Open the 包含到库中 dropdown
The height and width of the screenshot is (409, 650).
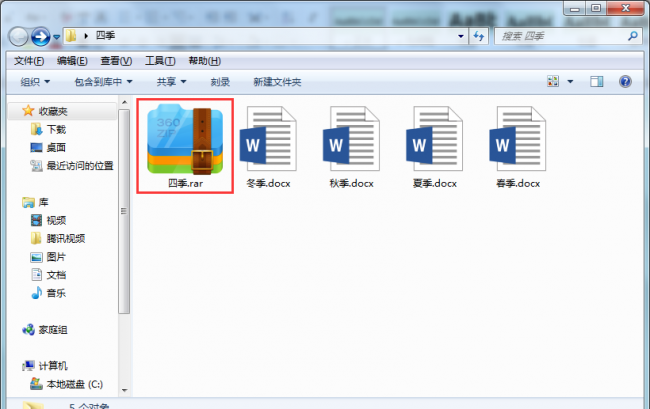[x=103, y=82]
